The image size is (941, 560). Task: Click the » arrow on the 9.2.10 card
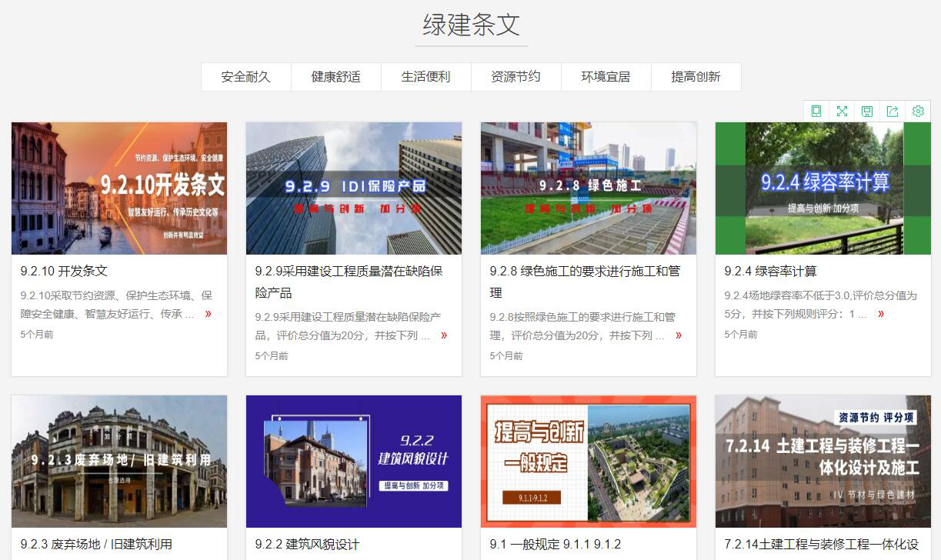(209, 314)
